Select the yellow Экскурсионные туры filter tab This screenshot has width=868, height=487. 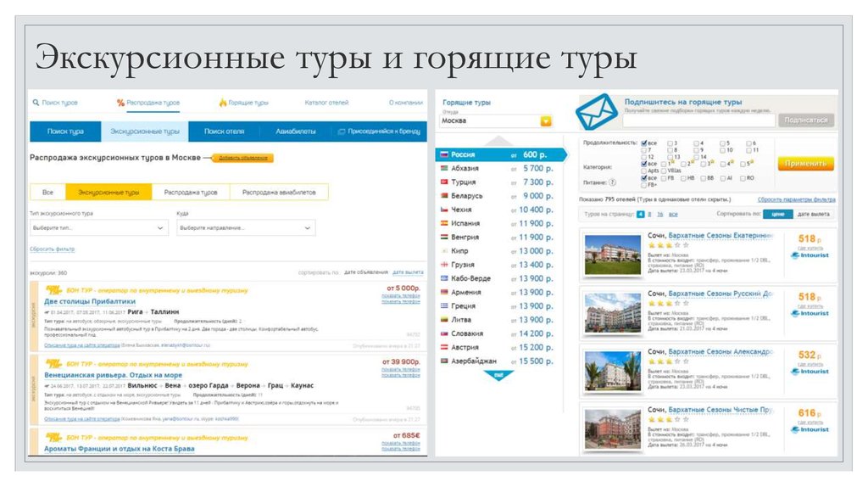coord(108,193)
